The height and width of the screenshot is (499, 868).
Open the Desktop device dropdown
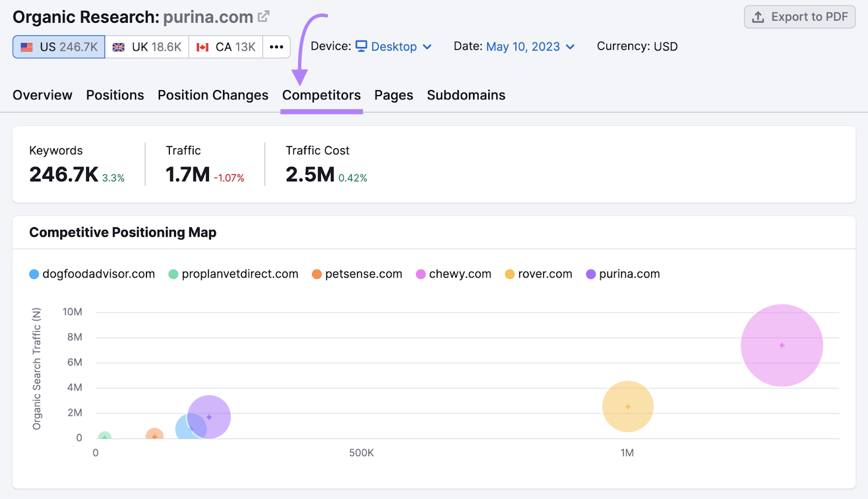(394, 47)
